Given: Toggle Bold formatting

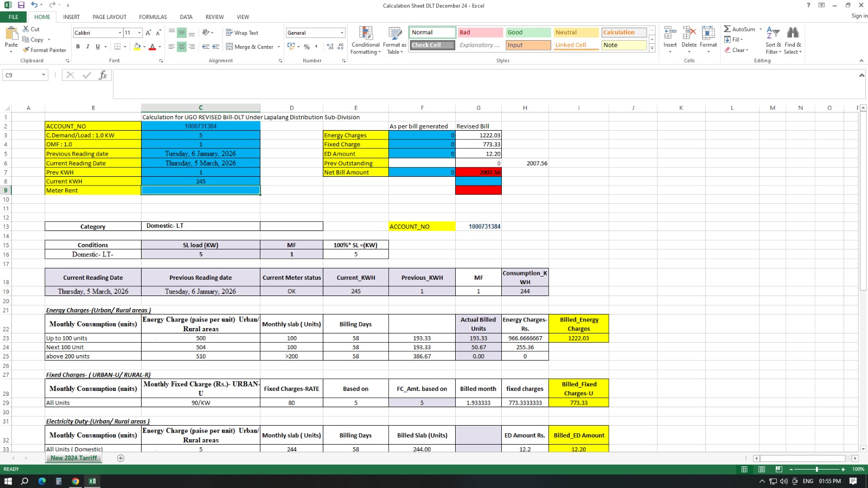Looking at the screenshot, I should [78, 47].
